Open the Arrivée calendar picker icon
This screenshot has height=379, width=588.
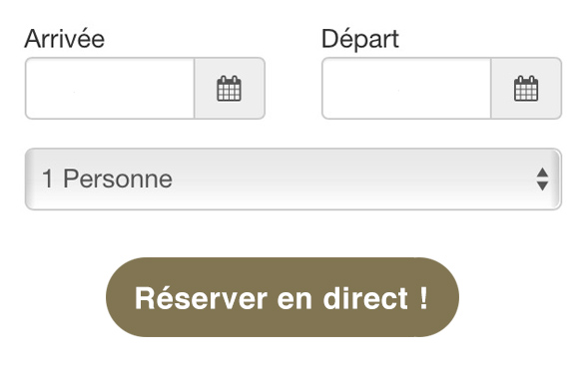coord(230,89)
